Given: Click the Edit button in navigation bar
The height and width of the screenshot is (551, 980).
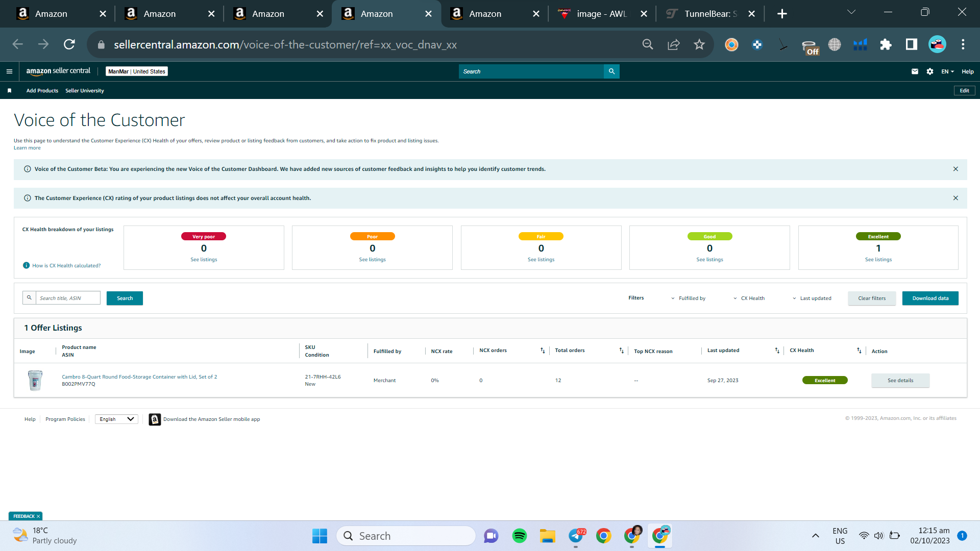Looking at the screenshot, I should coord(964,91).
